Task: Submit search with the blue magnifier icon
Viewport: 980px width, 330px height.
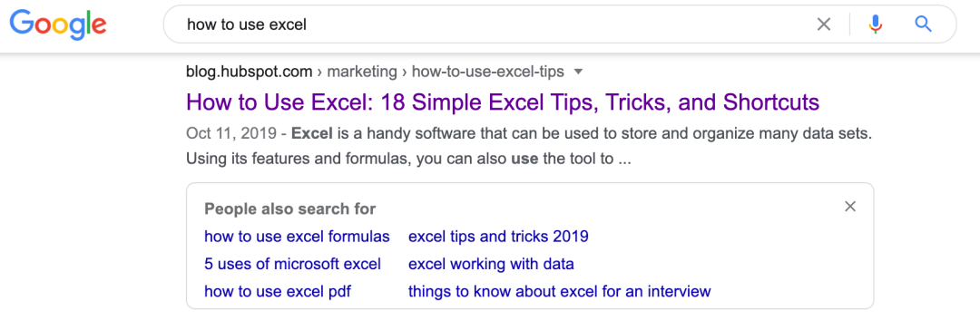Action: coord(923,24)
